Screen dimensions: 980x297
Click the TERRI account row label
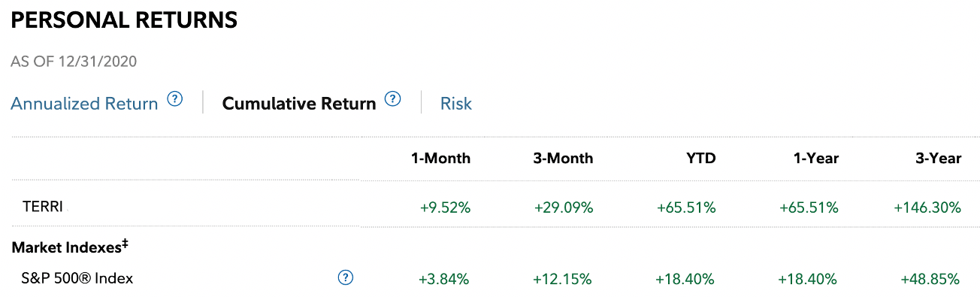(x=43, y=207)
